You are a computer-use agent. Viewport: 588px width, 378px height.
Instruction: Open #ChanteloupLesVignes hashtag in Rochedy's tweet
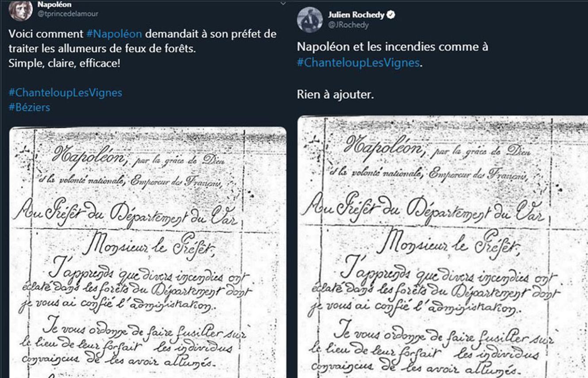click(x=358, y=62)
